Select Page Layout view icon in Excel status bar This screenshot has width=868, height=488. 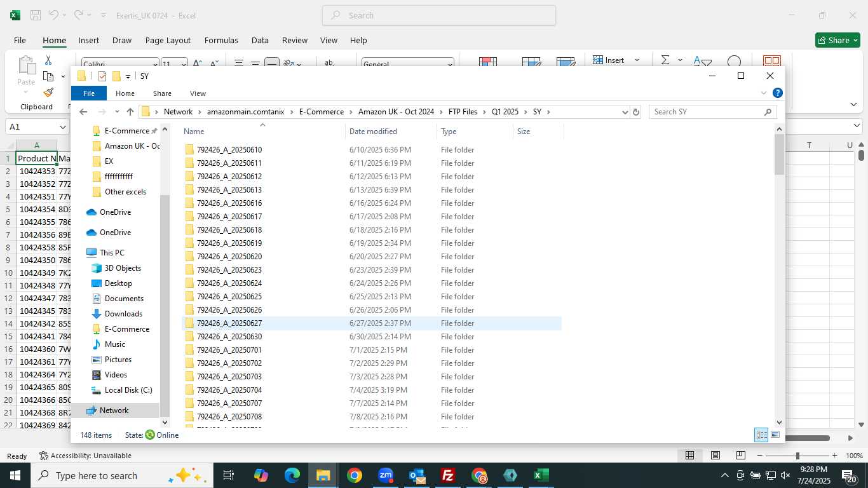point(715,456)
